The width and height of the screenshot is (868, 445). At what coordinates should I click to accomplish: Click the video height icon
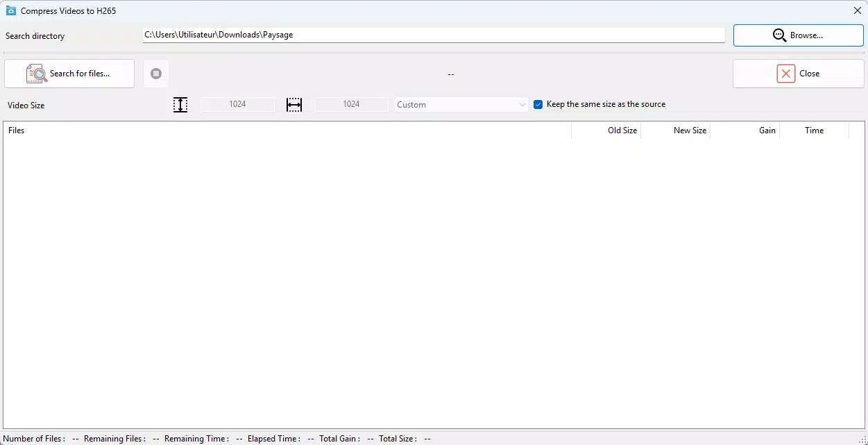[180, 105]
